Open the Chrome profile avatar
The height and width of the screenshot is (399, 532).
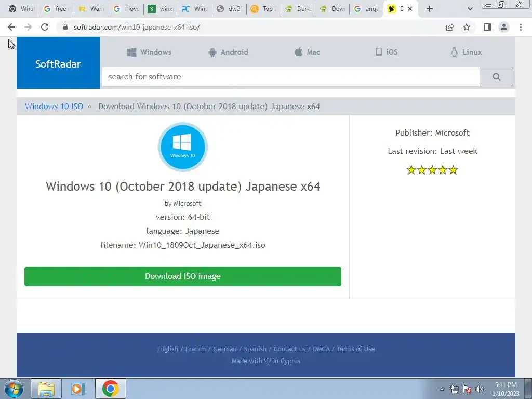[x=504, y=27]
